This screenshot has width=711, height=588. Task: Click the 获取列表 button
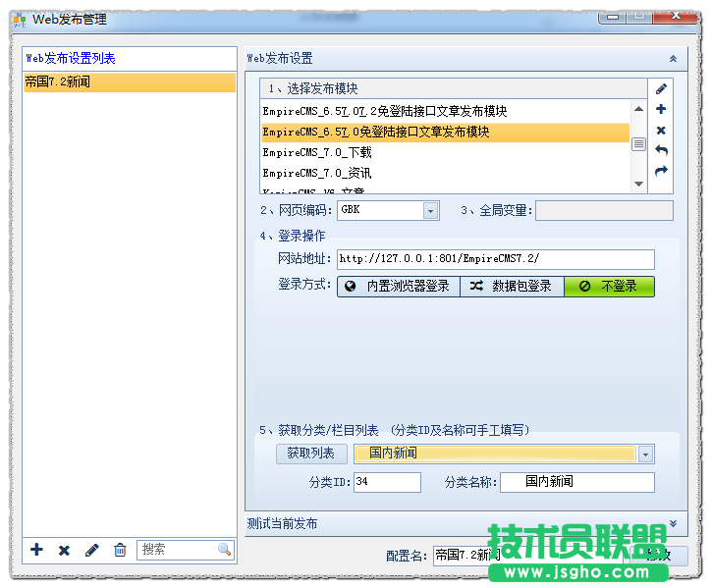pyautogui.click(x=310, y=454)
